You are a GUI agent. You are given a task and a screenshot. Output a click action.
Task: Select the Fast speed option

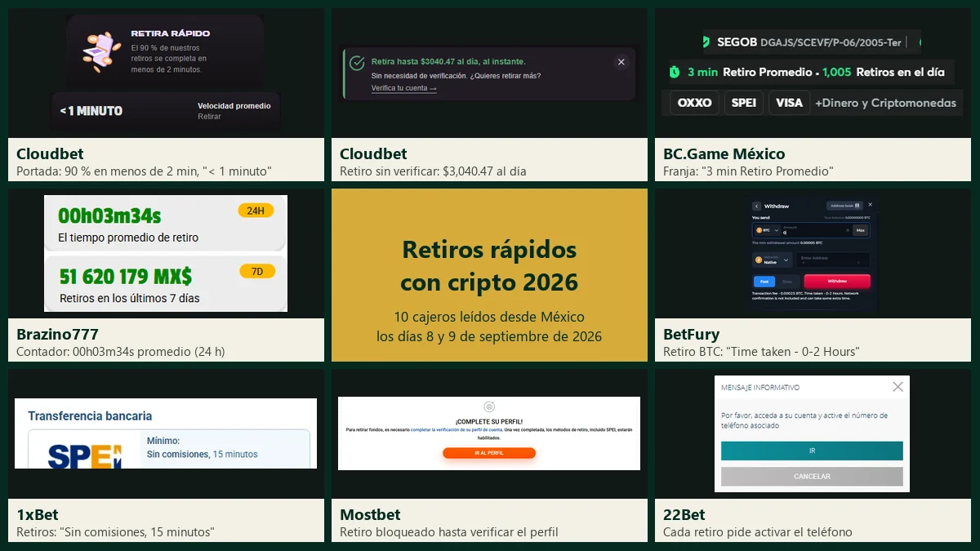pos(764,282)
